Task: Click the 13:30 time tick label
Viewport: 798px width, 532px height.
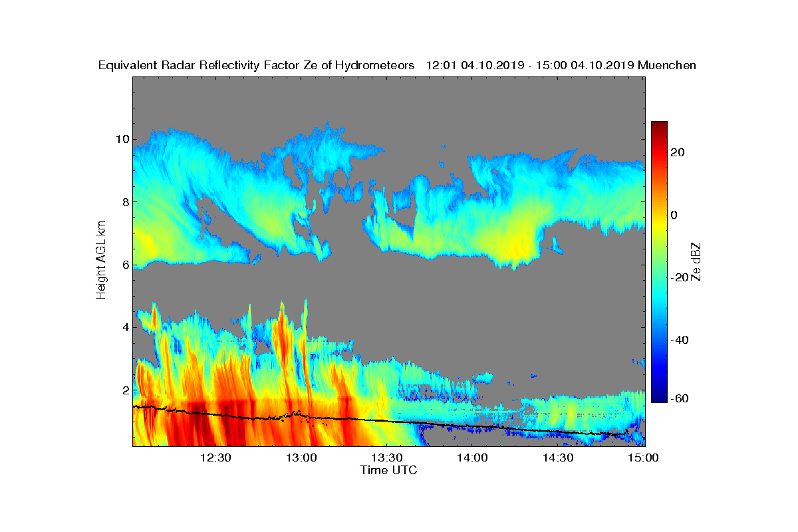Action: click(x=387, y=458)
